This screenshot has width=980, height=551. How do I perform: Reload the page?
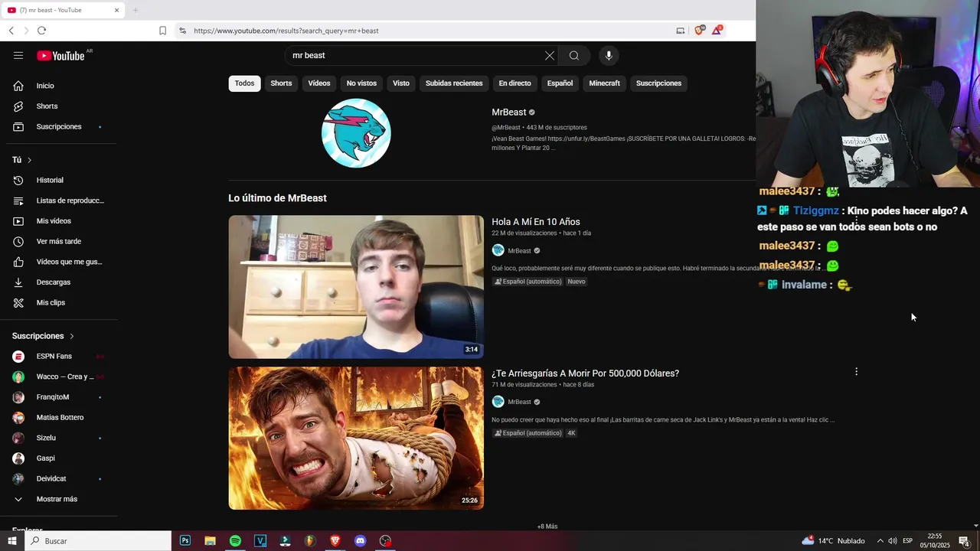[x=41, y=31]
